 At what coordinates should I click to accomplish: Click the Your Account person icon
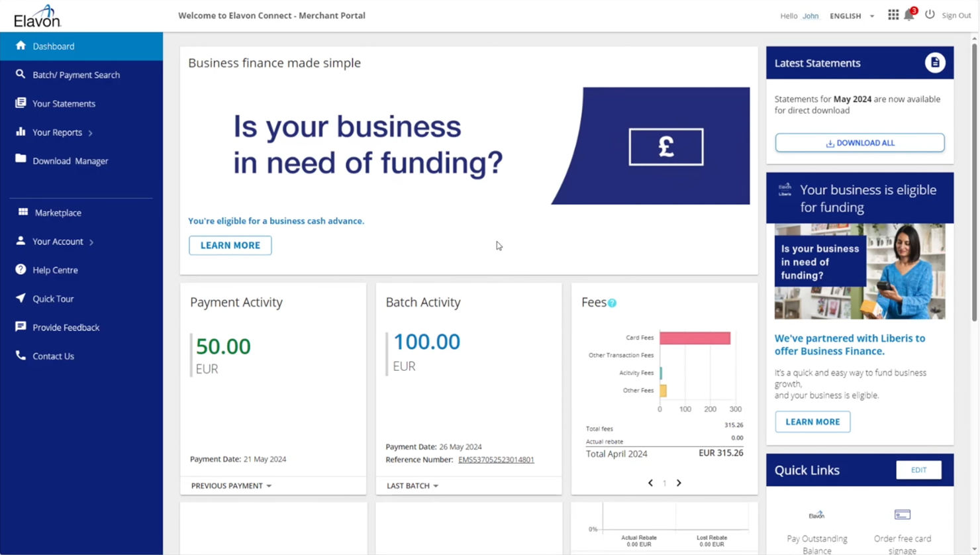(x=21, y=240)
